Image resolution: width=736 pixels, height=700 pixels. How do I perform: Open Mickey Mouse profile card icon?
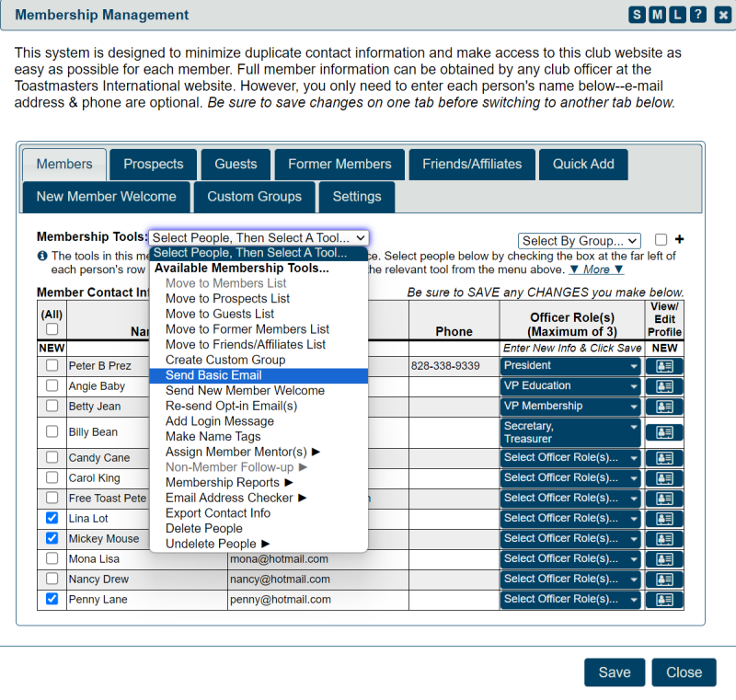tap(664, 539)
